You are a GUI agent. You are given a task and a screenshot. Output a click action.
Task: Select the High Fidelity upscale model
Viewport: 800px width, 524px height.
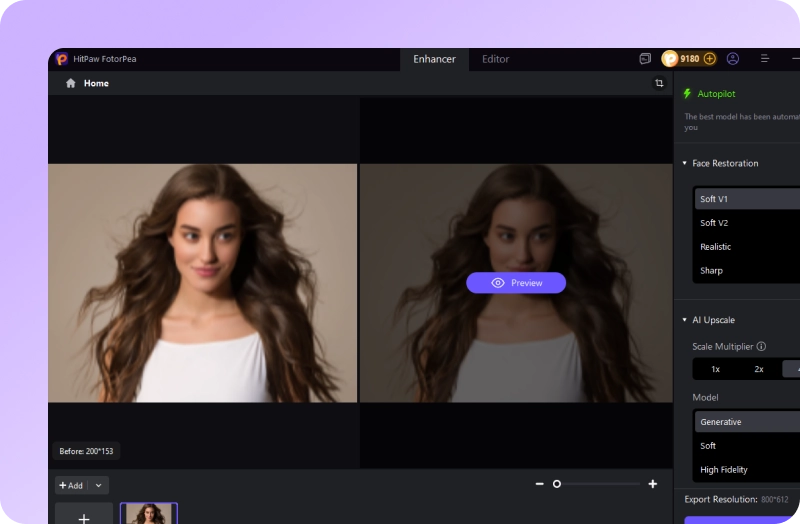click(747, 470)
